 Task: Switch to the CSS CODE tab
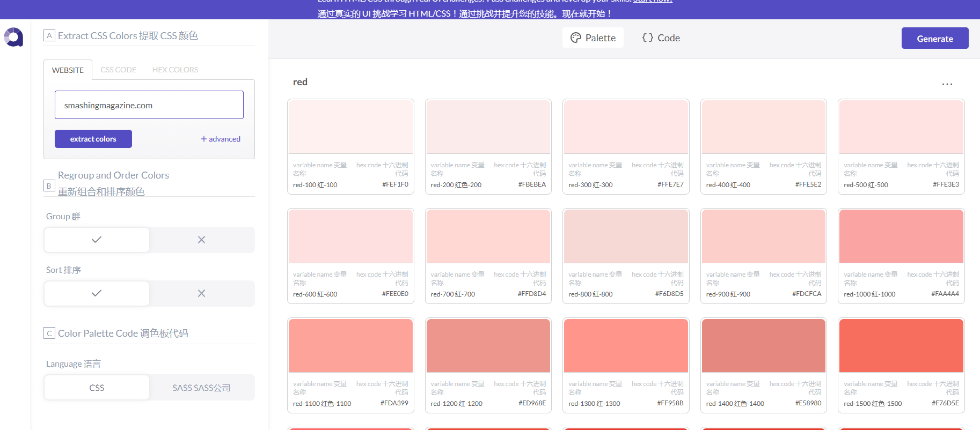point(118,70)
